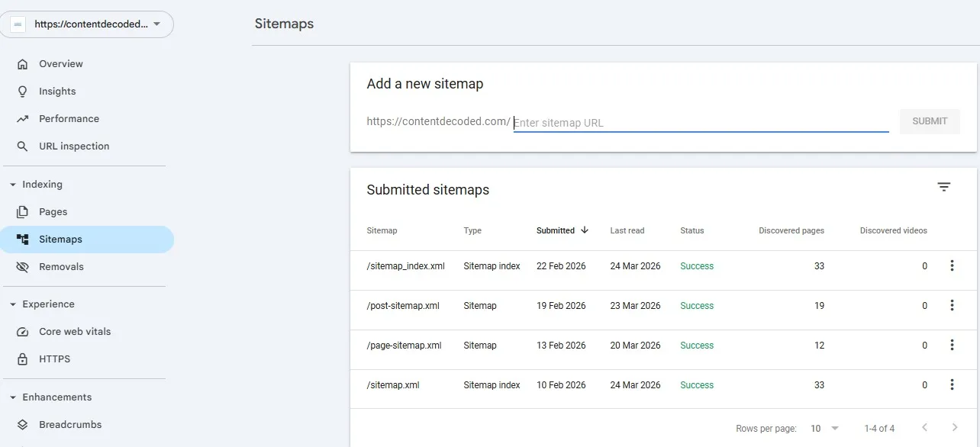Open the rows per page dropdown
Screen dimensions: 980x447
click(x=823, y=428)
